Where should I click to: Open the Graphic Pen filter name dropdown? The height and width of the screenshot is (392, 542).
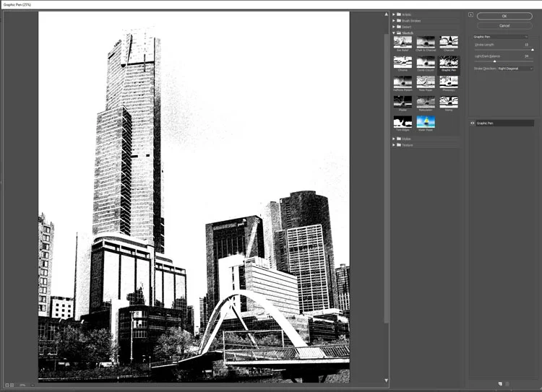(501, 37)
